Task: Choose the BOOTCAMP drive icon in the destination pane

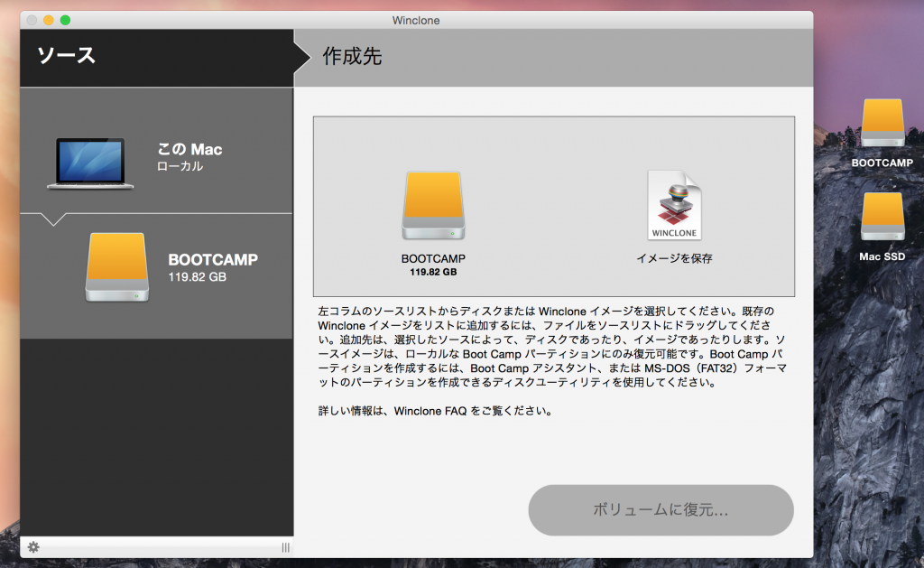Action: [433, 205]
